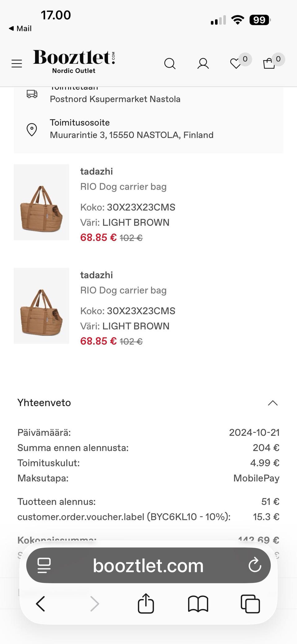This screenshot has height=644, width=297.
Task: Open the user account icon
Action: [x=203, y=63]
